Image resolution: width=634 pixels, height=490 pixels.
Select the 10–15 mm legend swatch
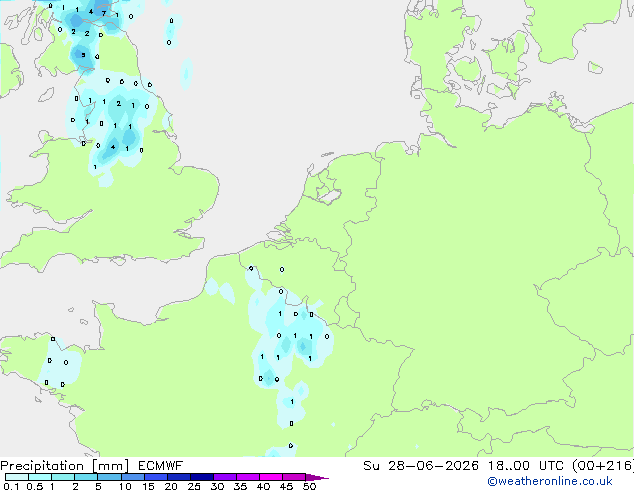132,477
